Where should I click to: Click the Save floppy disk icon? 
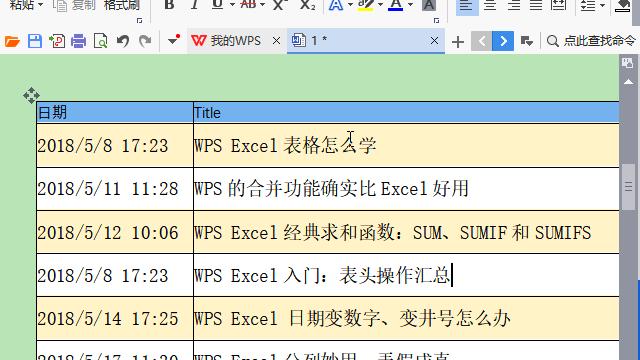coord(35,41)
